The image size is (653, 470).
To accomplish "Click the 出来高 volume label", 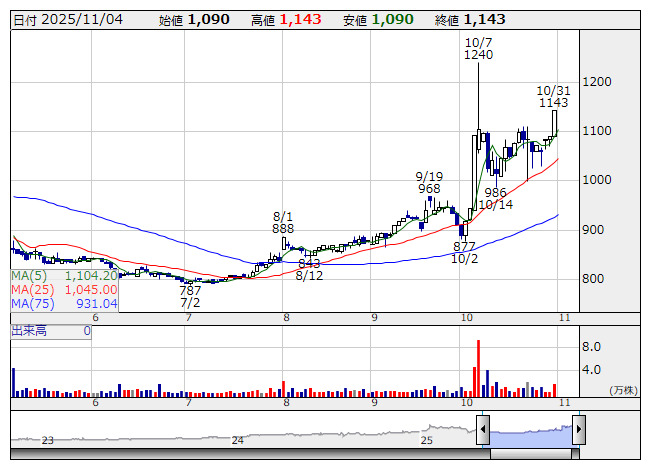I will pyautogui.click(x=29, y=330).
